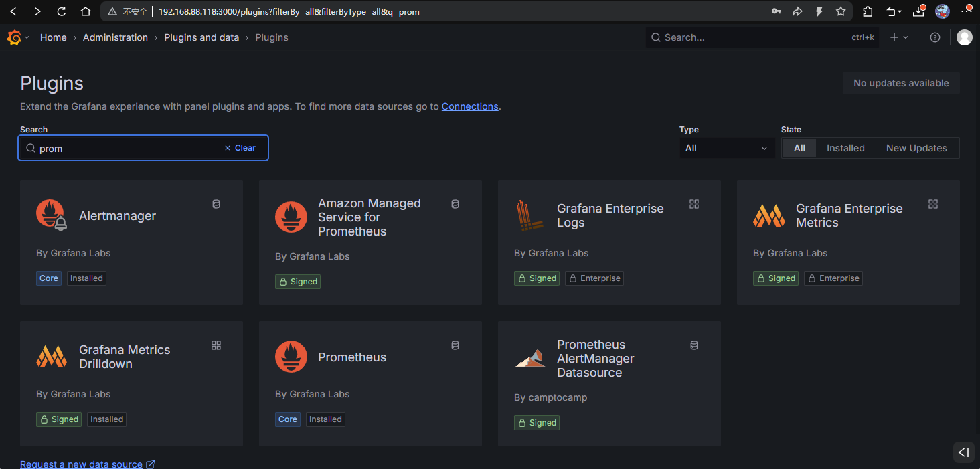Screen dimensions: 980x469
Task: Go to Home in the breadcrumb
Action: point(54,37)
